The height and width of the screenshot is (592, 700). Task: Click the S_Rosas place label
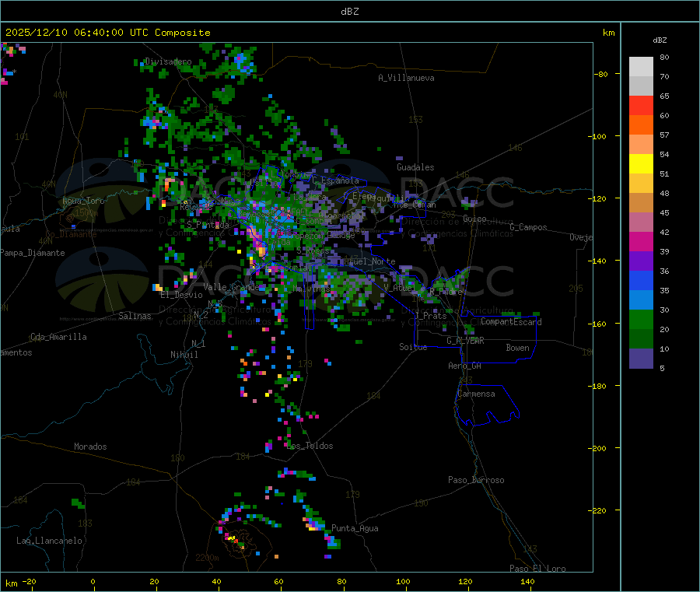coord(313,251)
